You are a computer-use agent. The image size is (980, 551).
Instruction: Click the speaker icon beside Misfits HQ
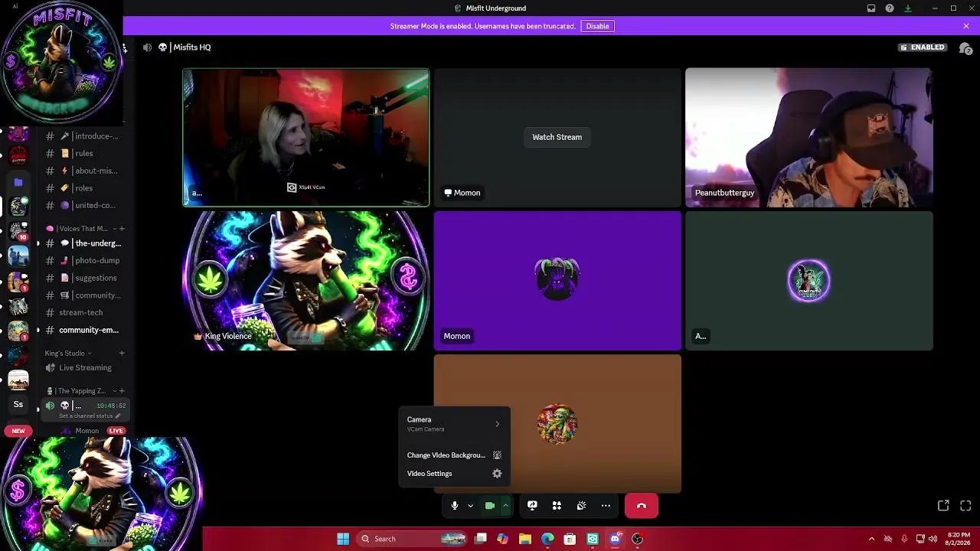coord(147,47)
